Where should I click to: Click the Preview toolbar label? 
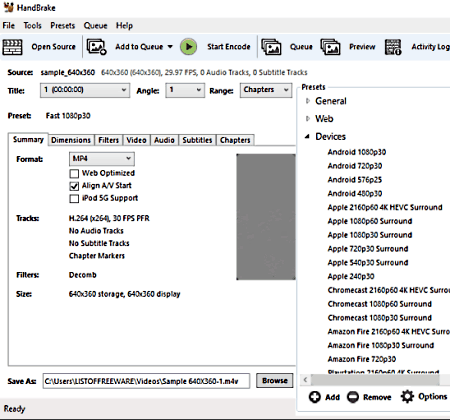(x=362, y=47)
